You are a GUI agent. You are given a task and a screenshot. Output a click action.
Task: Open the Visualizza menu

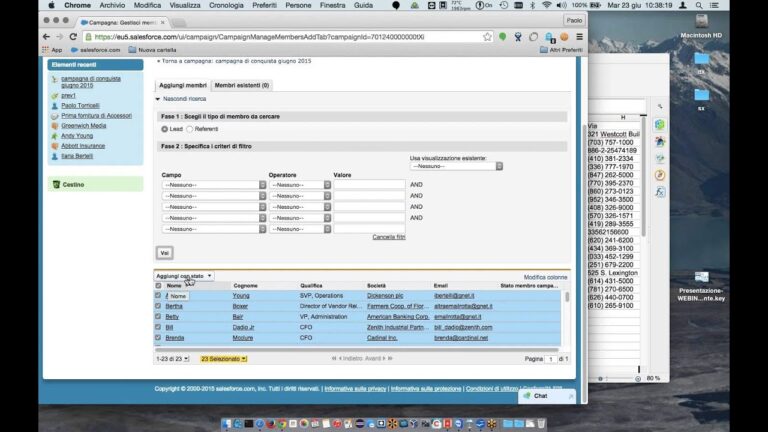tap(185, 5)
